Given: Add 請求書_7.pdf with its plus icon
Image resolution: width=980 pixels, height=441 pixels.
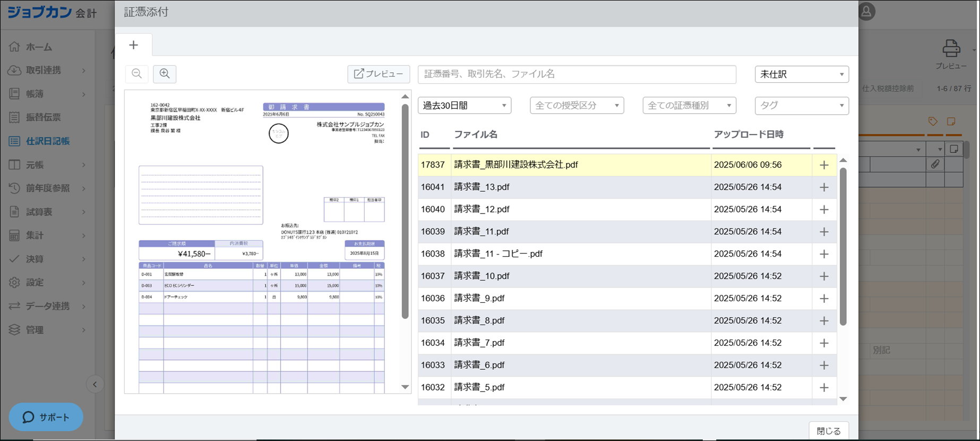Looking at the screenshot, I should (824, 343).
